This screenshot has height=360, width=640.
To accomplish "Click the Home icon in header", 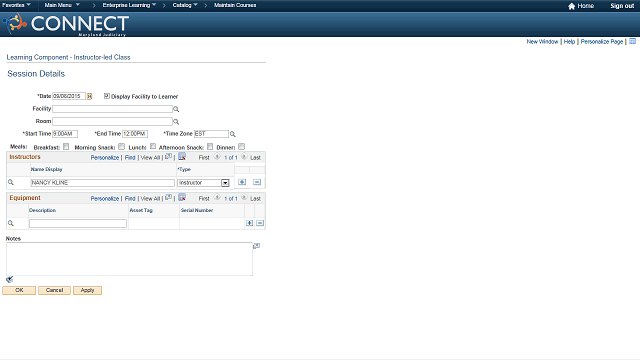I will pos(571,6).
